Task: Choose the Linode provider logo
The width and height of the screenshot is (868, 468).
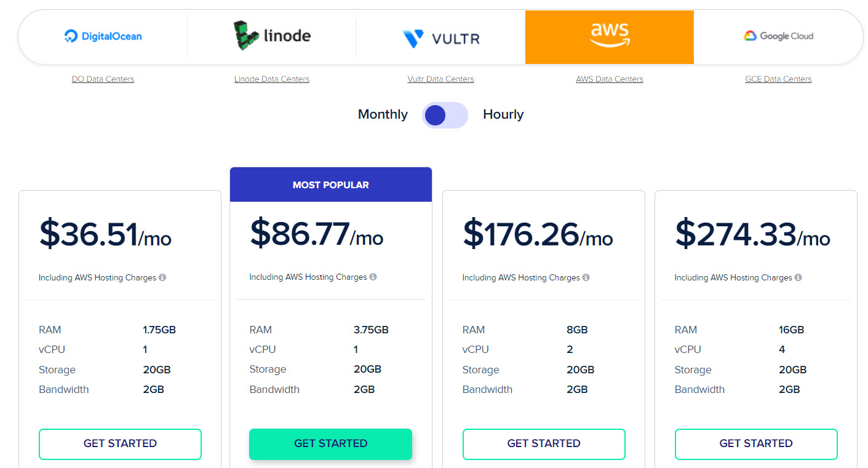Action: pyautogui.click(x=272, y=36)
